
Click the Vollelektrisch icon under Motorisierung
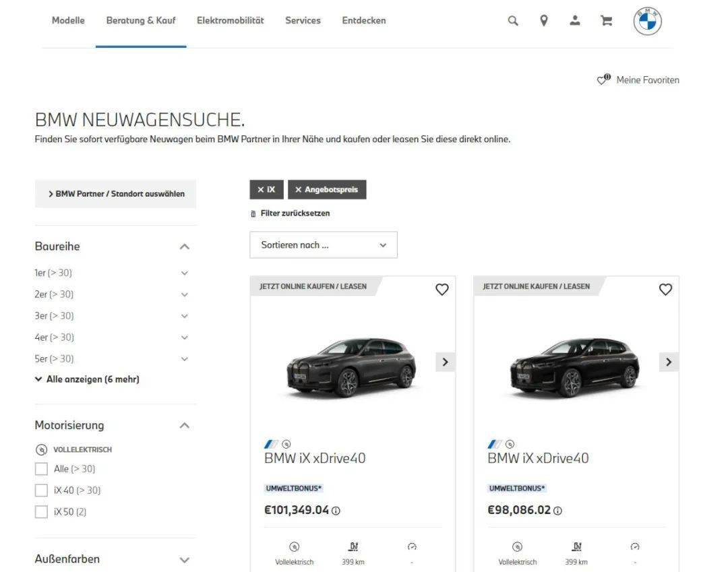click(41, 449)
